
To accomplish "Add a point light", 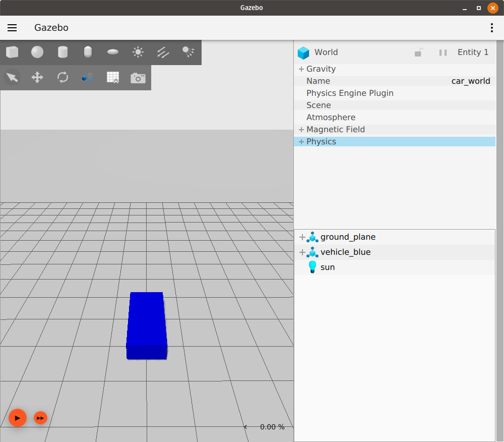I will 138,52.
